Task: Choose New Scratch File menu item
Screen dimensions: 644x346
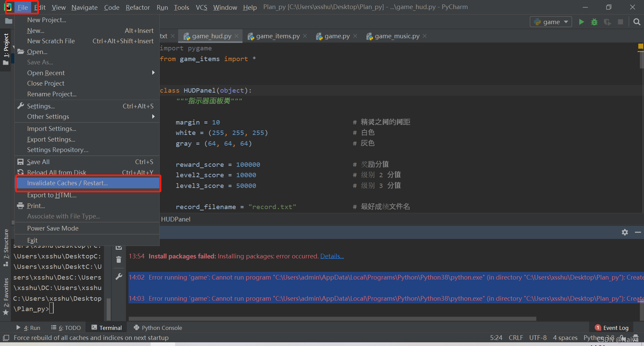Action: (87, 41)
